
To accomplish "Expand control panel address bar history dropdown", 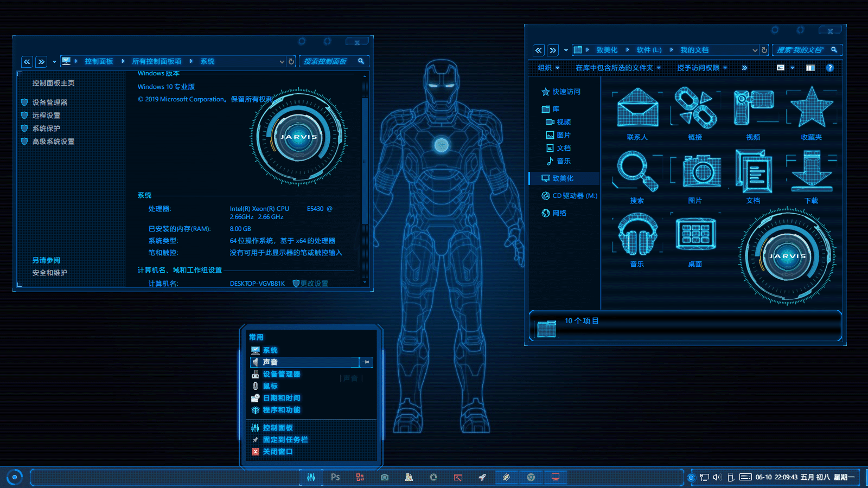I will tap(282, 62).
